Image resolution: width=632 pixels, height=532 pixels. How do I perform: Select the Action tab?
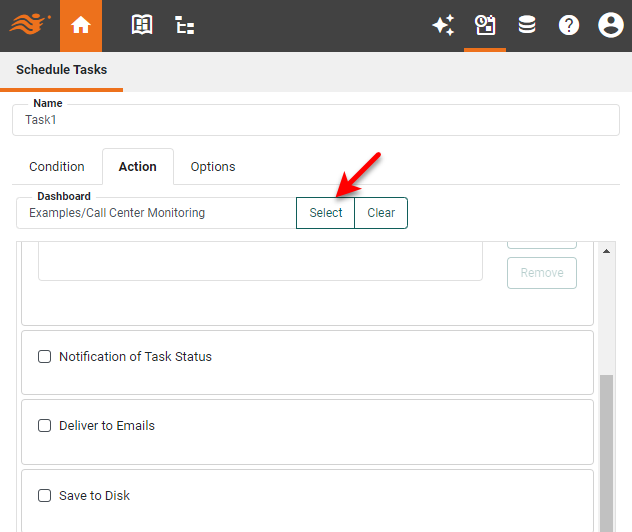138,167
